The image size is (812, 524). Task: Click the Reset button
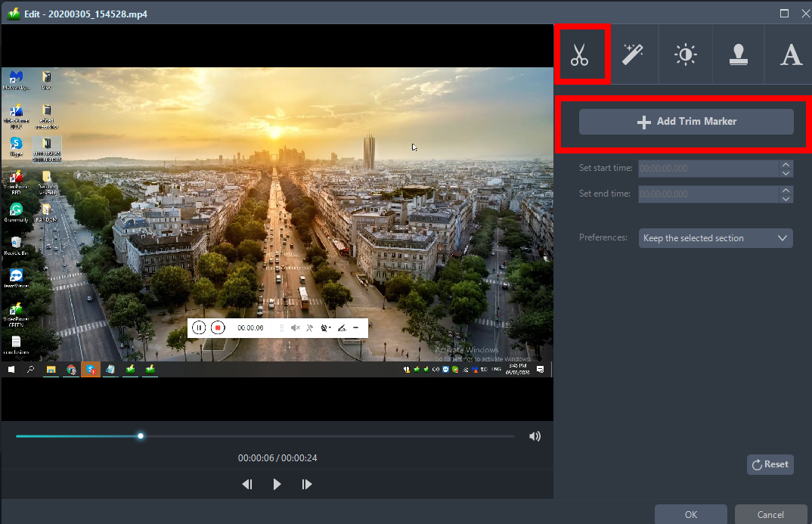pyautogui.click(x=770, y=464)
